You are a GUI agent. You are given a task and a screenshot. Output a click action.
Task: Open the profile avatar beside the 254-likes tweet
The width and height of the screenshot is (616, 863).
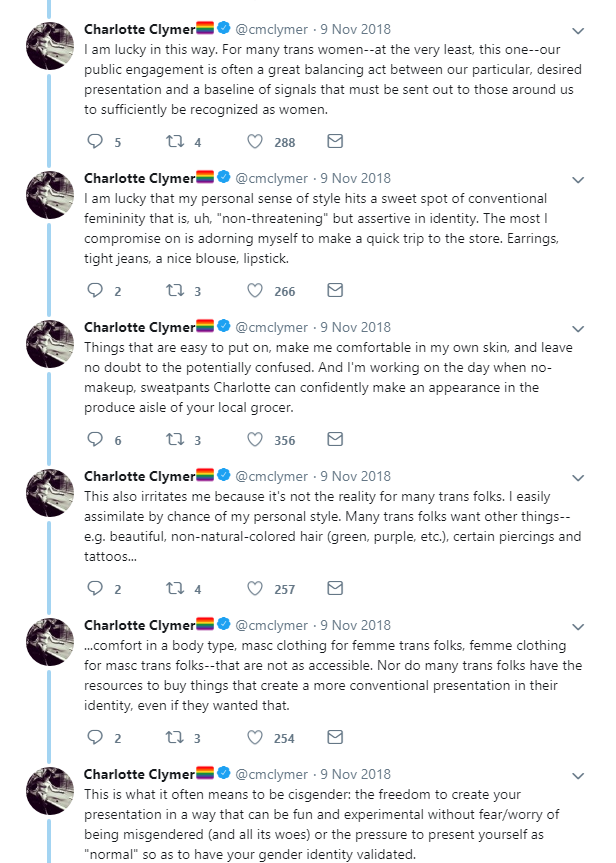pos(50,642)
